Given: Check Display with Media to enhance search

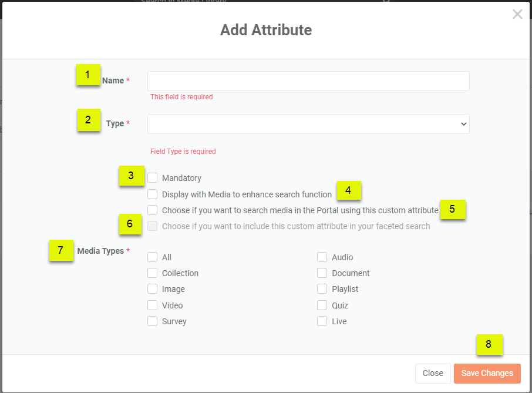Looking at the screenshot, I should click(153, 194).
